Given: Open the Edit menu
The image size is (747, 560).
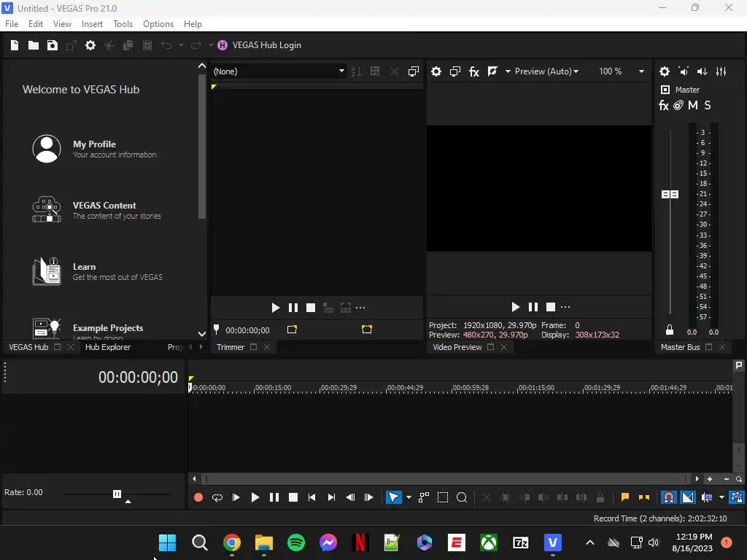Looking at the screenshot, I should (x=36, y=24).
